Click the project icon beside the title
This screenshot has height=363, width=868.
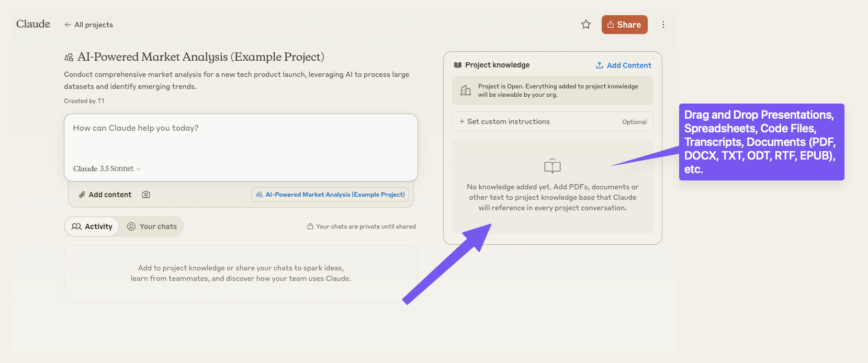(x=69, y=57)
